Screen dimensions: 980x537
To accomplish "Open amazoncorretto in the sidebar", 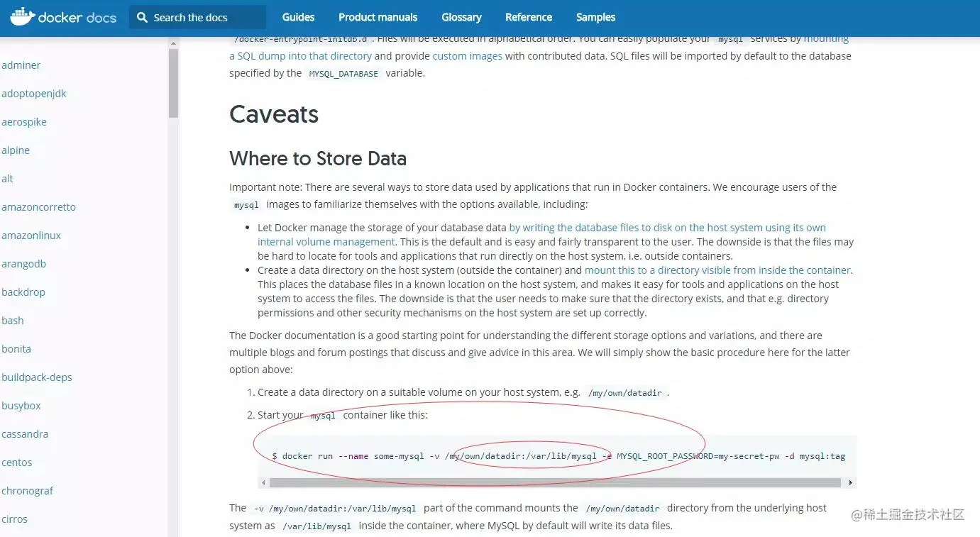I will coord(38,207).
